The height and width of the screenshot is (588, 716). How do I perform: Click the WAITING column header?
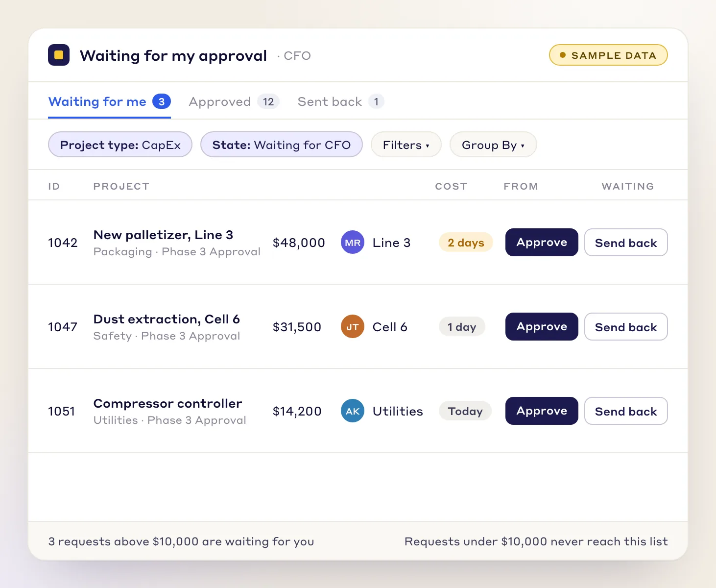pyautogui.click(x=628, y=186)
